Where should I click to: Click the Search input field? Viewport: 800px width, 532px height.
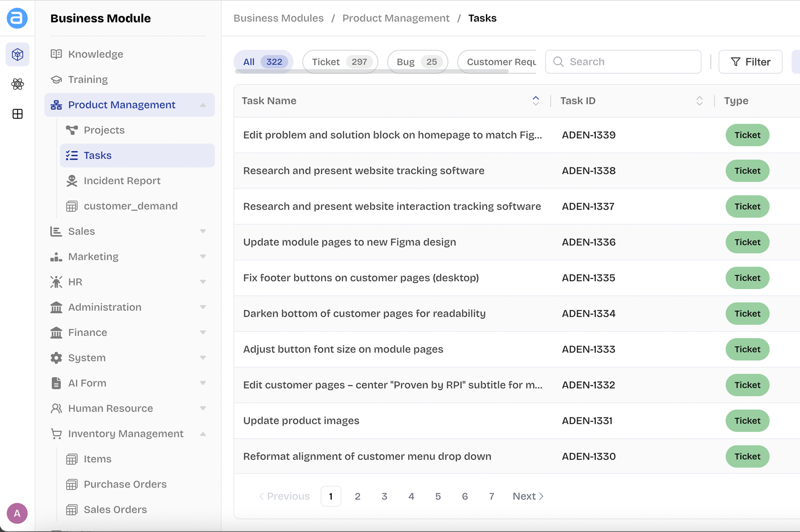(629, 62)
